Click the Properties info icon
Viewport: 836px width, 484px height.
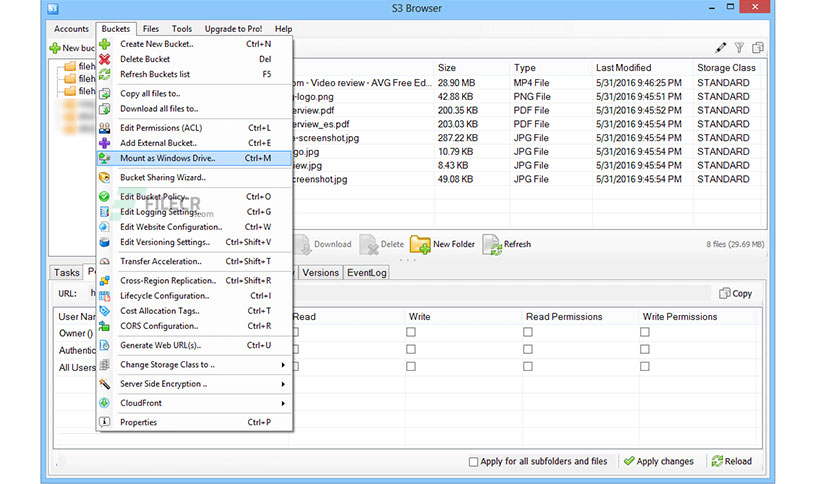(104, 422)
